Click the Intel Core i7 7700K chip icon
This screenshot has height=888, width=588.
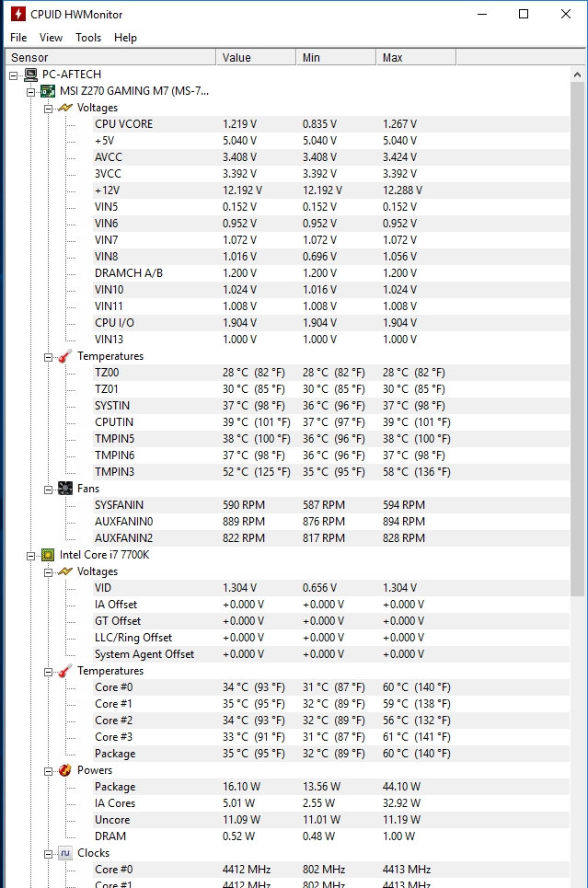coord(47,555)
